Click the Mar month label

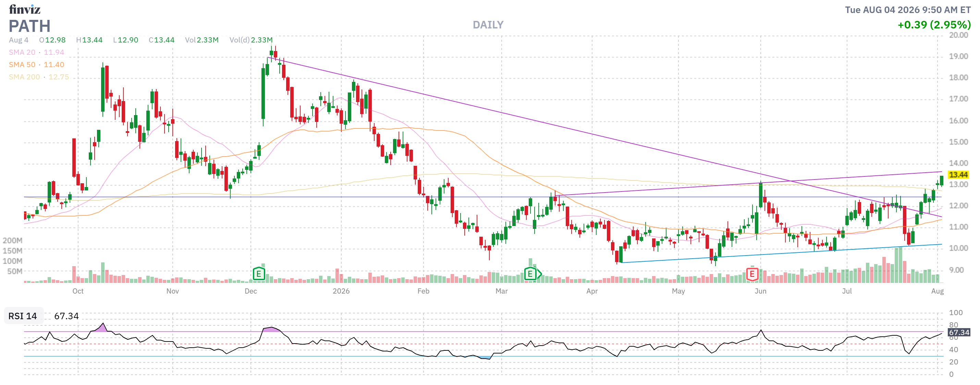pos(501,291)
